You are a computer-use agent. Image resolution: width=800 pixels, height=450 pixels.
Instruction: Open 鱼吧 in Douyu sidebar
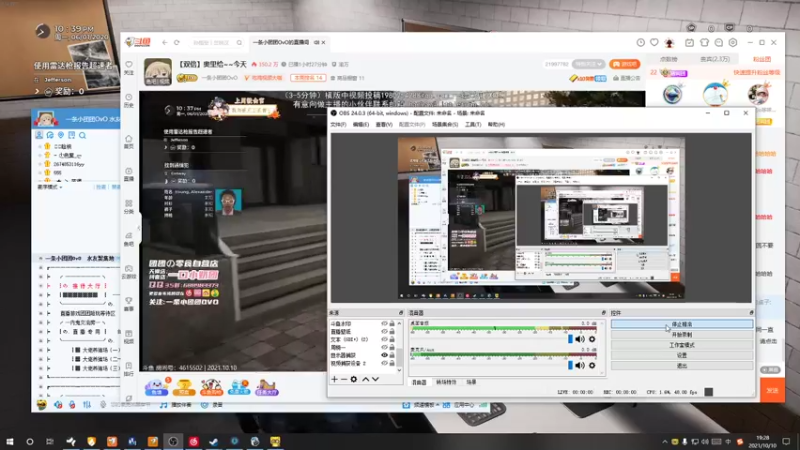[x=129, y=239]
